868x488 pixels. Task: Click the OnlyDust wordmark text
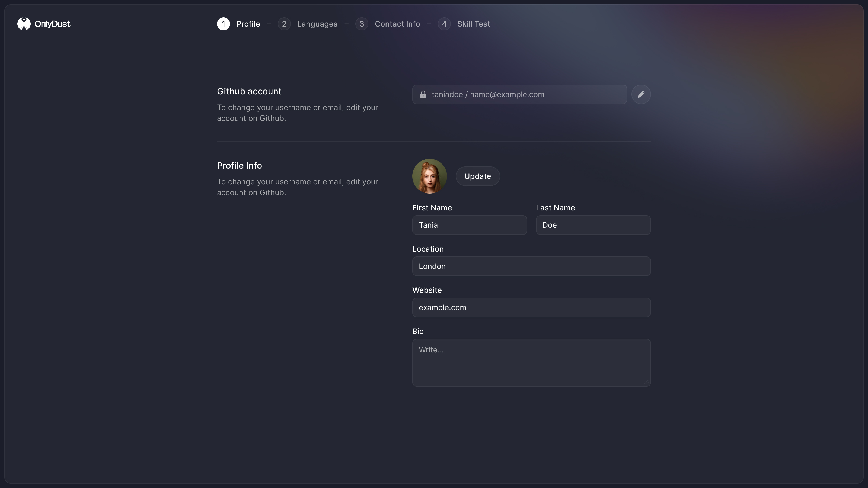click(x=52, y=24)
